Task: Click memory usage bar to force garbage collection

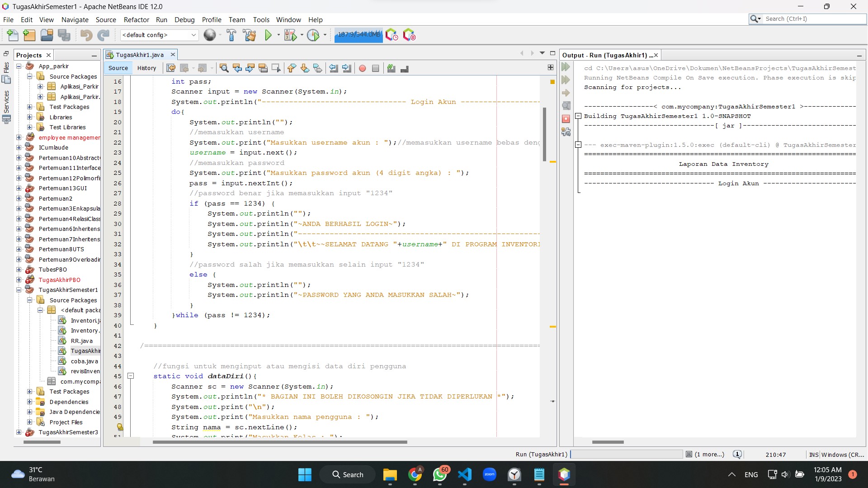Action: coord(359,35)
